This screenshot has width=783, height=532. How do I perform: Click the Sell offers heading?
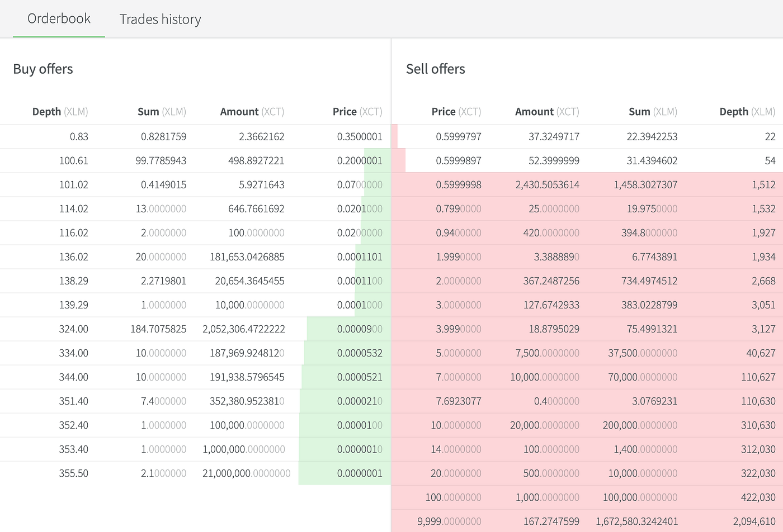click(x=436, y=69)
